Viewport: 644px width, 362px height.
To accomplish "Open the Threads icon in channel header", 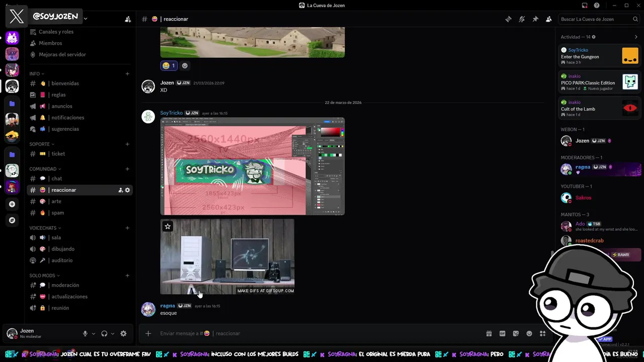I will coord(509,19).
